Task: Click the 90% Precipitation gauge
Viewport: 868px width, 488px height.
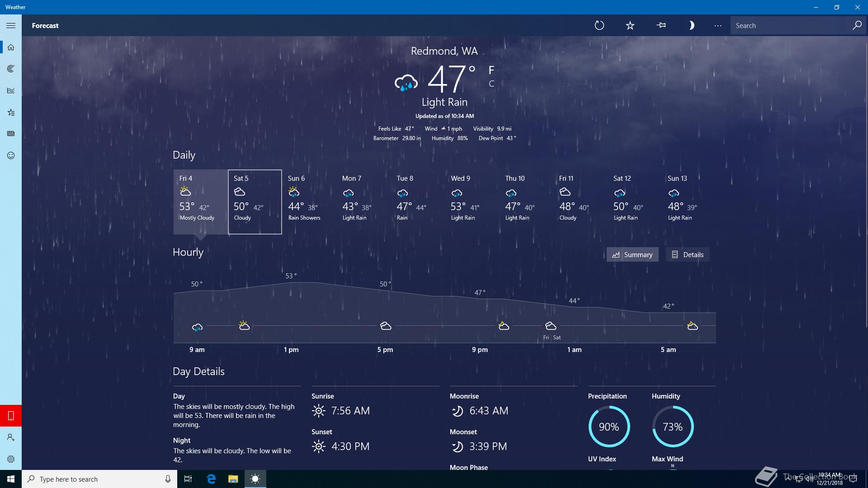Action: [x=609, y=427]
